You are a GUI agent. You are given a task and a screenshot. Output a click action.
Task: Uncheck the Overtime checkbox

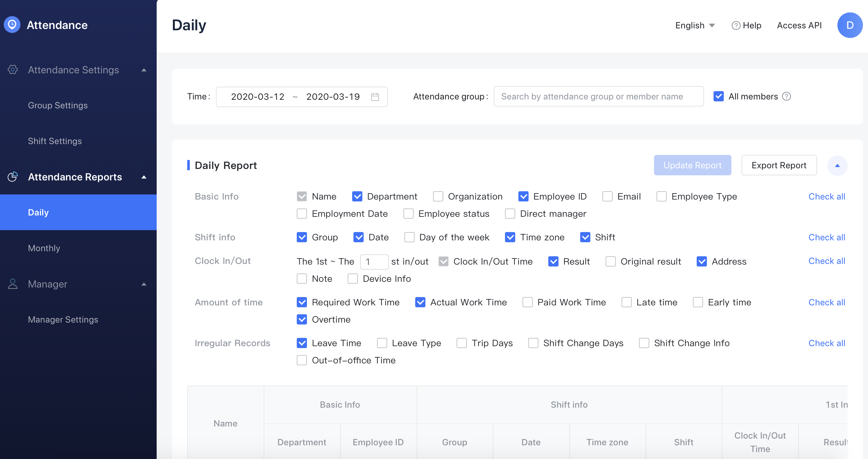tap(302, 319)
